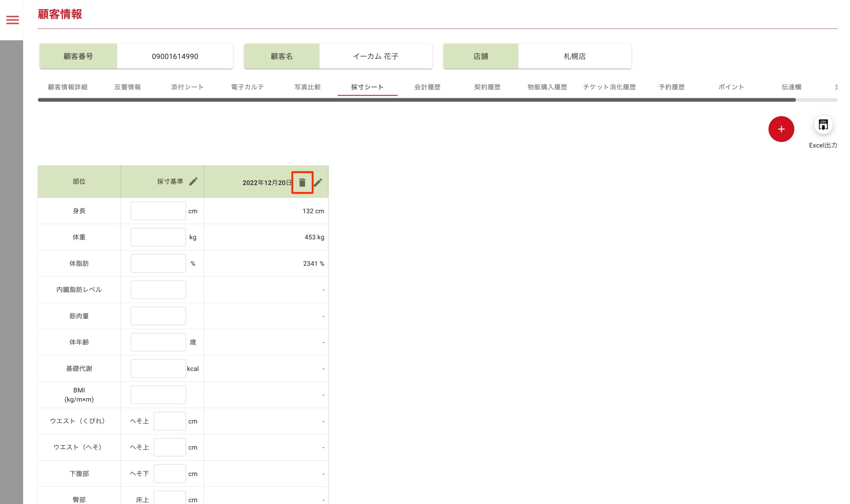
Task: Edit the 2022年12月20日 record with pencil icon
Action: point(318,183)
